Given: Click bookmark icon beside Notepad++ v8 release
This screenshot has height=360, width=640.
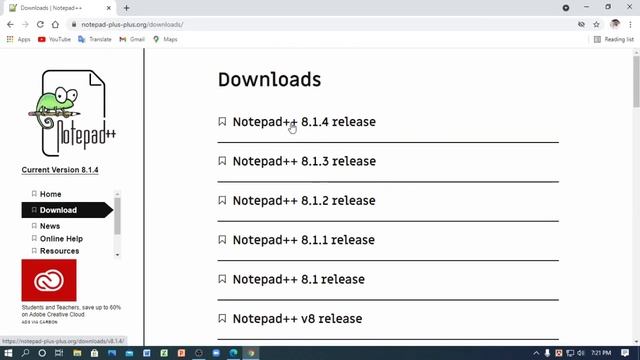Looking at the screenshot, I should pos(222,318).
